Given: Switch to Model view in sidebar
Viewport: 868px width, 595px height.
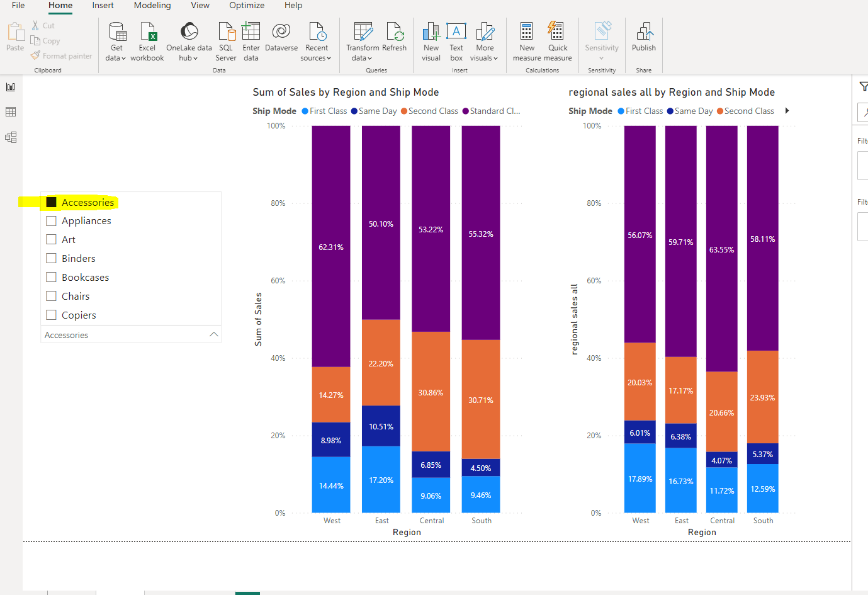Looking at the screenshot, I should tap(11, 137).
